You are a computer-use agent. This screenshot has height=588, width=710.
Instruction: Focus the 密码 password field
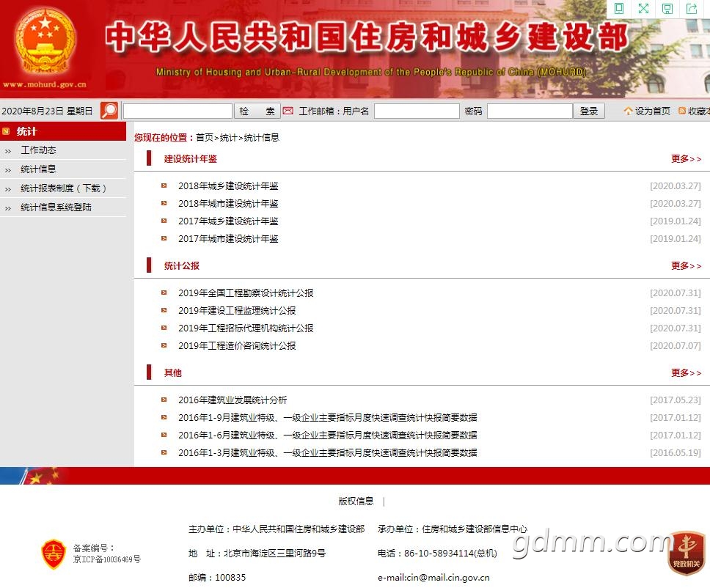point(530,111)
